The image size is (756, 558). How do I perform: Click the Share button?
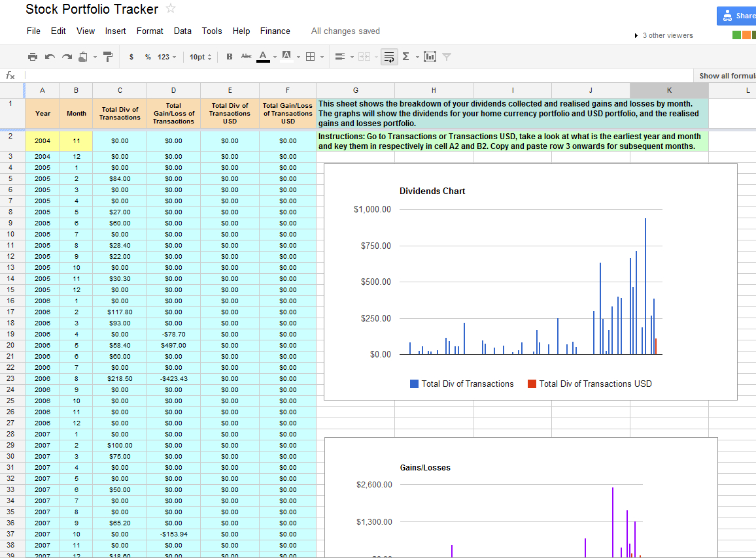(x=738, y=15)
